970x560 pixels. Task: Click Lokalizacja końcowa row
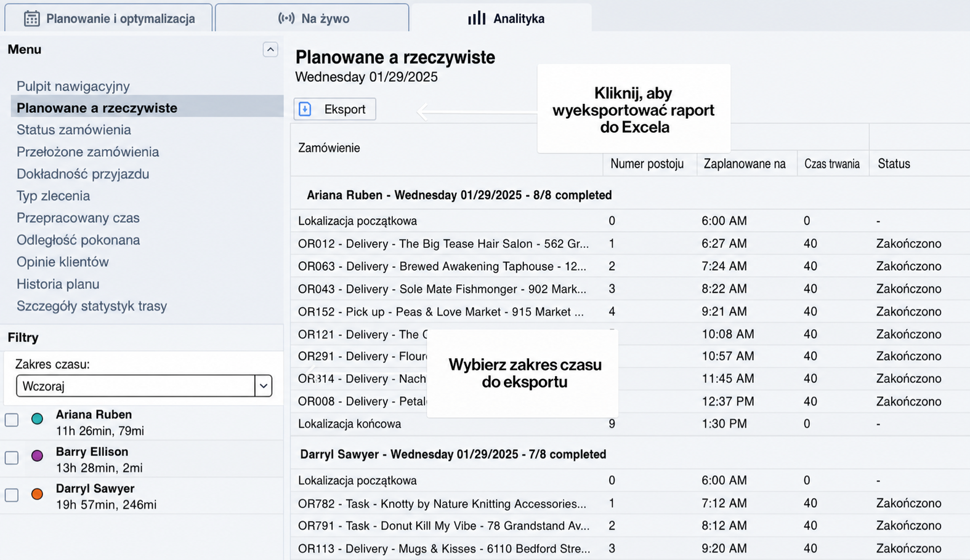[630, 424]
